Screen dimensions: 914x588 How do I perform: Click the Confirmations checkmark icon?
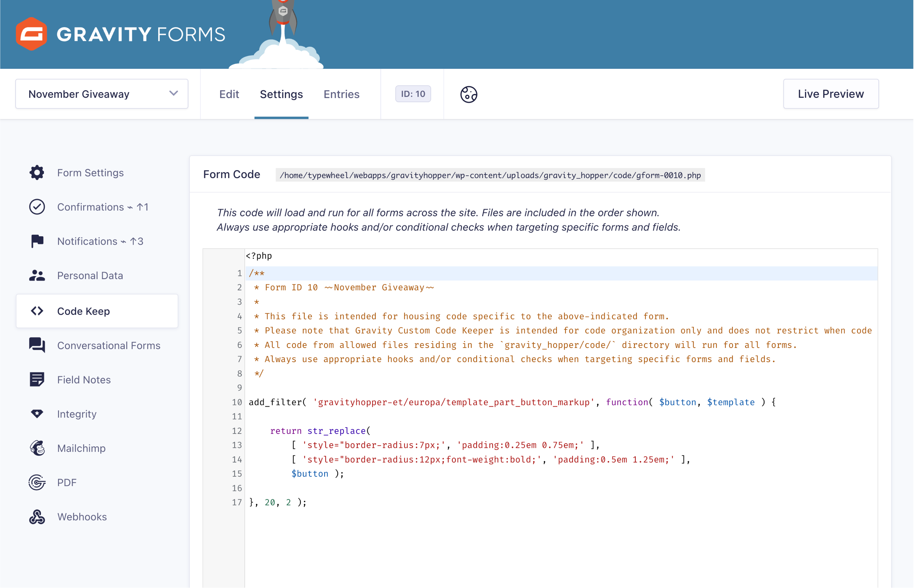tap(37, 207)
